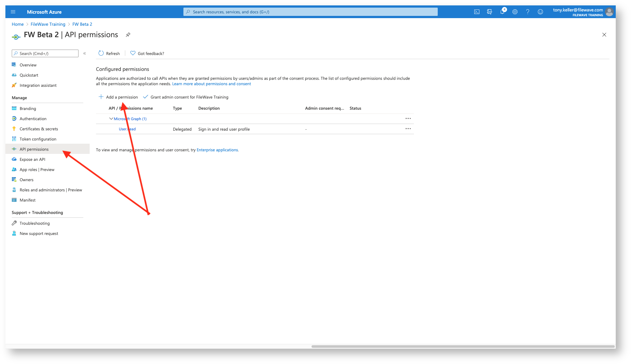Open more options for Microsoft Graph row
The width and height of the screenshot is (631, 364).
(408, 119)
